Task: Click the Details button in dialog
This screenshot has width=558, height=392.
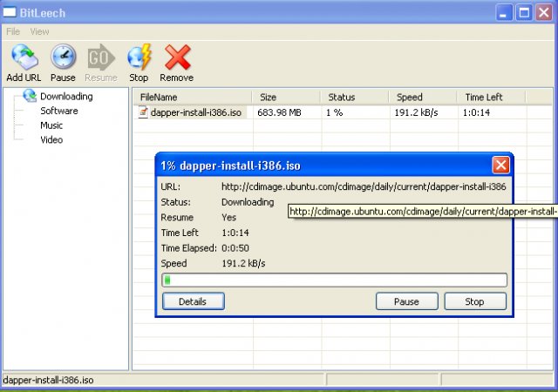Action: coord(194,301)
